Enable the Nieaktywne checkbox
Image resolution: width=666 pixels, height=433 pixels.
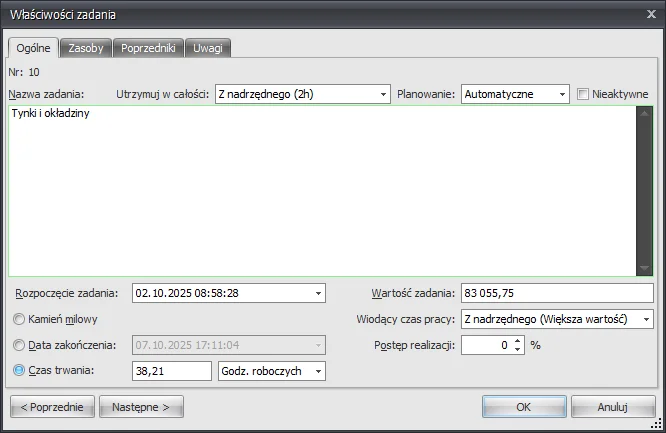pos(584,94)
